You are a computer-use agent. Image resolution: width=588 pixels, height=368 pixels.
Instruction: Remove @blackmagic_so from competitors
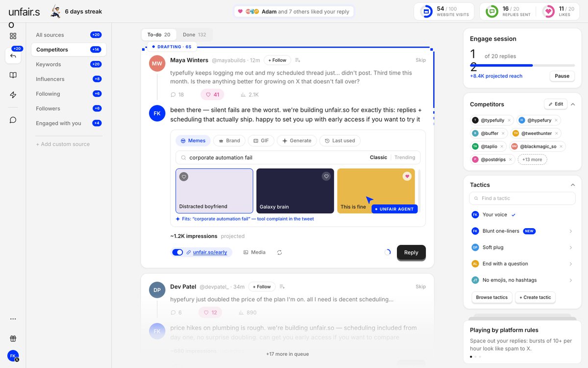561,146
